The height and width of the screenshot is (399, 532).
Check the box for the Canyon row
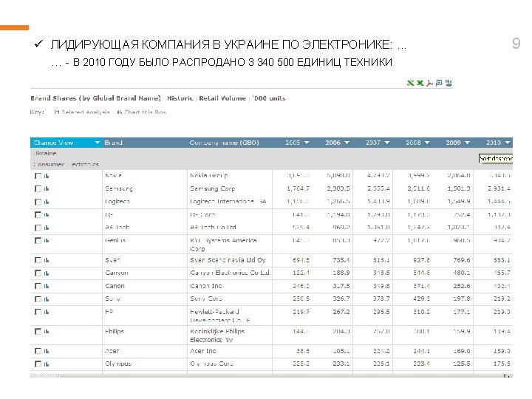point(38,273)
